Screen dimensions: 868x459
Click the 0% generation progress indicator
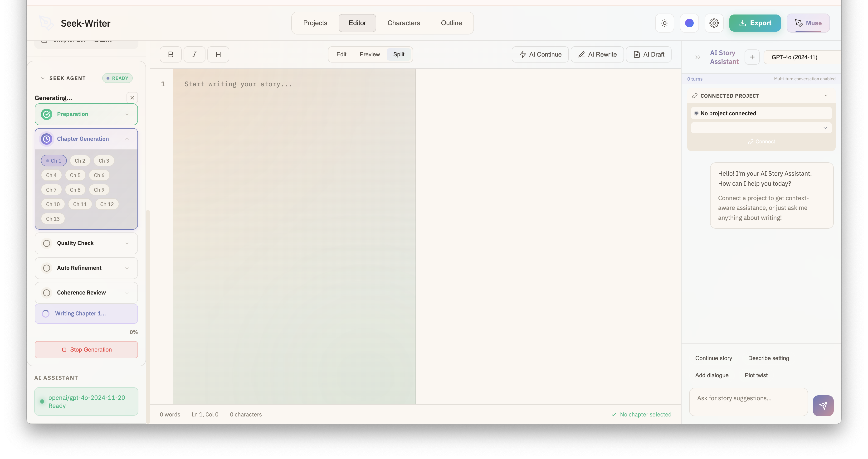pyautogui.click(x=133, y=332)
